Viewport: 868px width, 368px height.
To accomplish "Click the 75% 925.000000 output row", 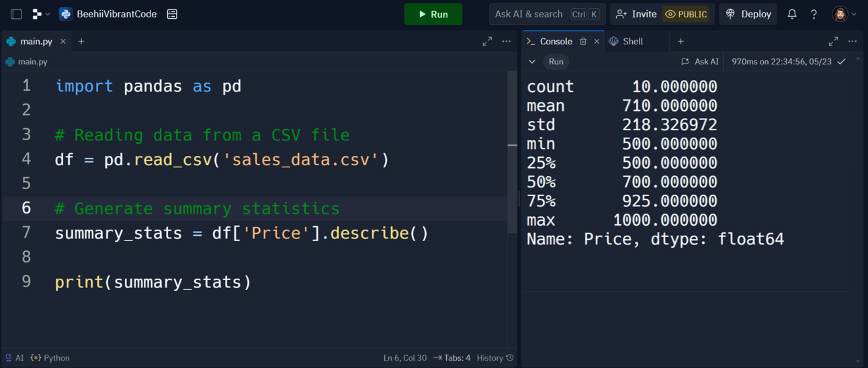I will (622, 200).
